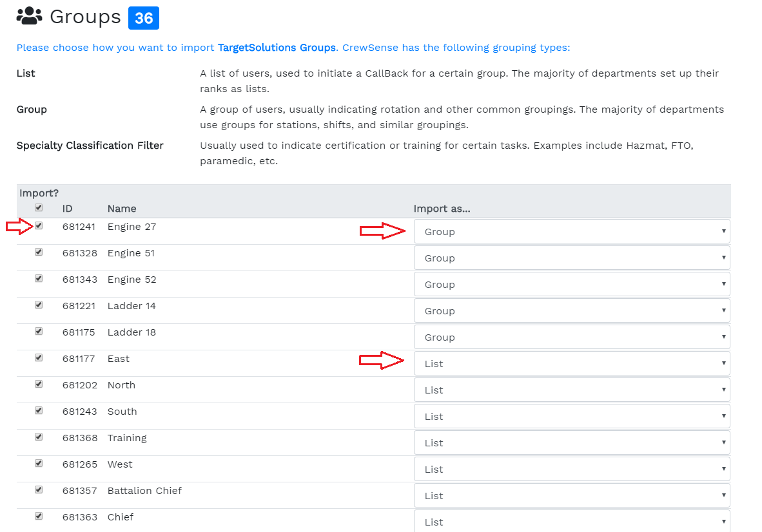762x532 pixels.
Task: Click the West name
Action: click(x=120, y=464)
